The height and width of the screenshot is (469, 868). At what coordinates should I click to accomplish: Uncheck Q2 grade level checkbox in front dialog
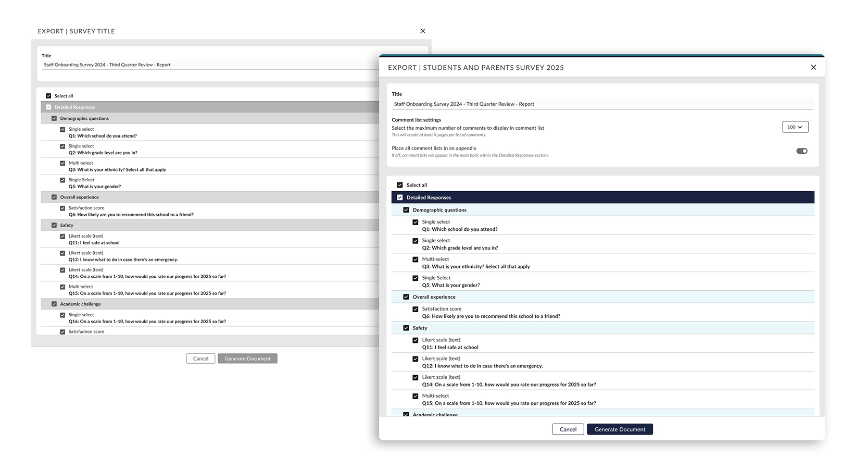[x=416, y=241]
